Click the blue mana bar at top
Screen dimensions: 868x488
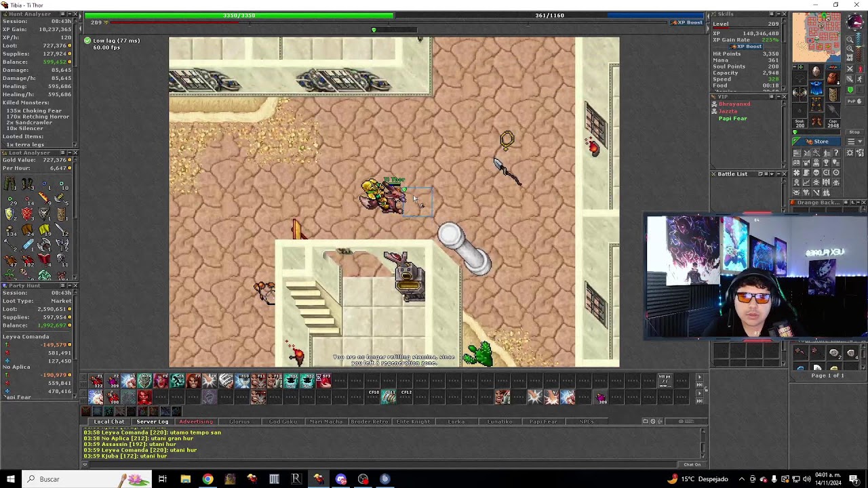(x=549, y=15)
